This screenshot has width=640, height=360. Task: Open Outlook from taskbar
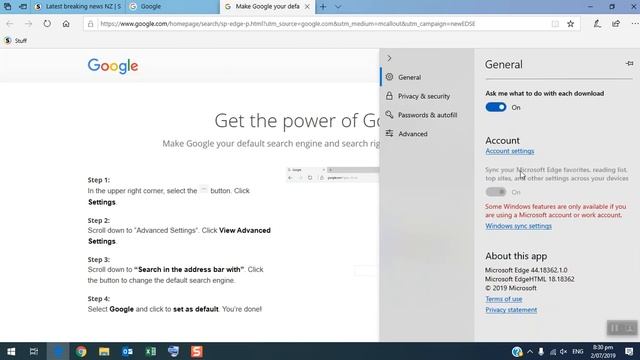tap(127, 351)
